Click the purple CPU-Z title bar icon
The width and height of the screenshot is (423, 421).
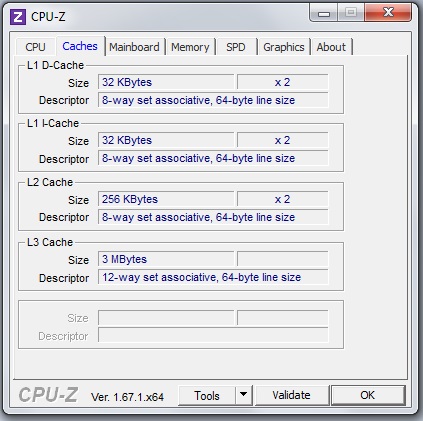click(x=18, y=16)
